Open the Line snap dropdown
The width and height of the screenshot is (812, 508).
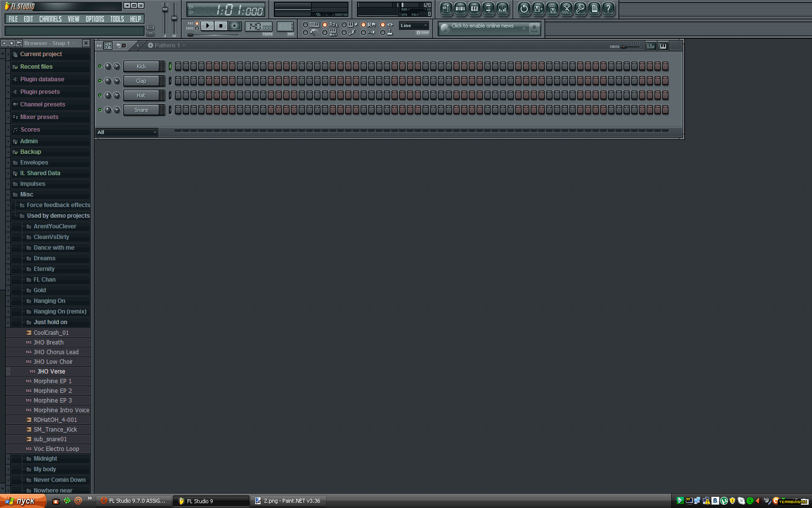click(414, 26)
